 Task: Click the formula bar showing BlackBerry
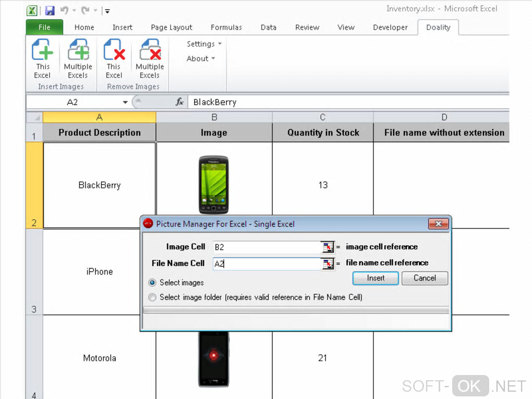tap(349, 102)
